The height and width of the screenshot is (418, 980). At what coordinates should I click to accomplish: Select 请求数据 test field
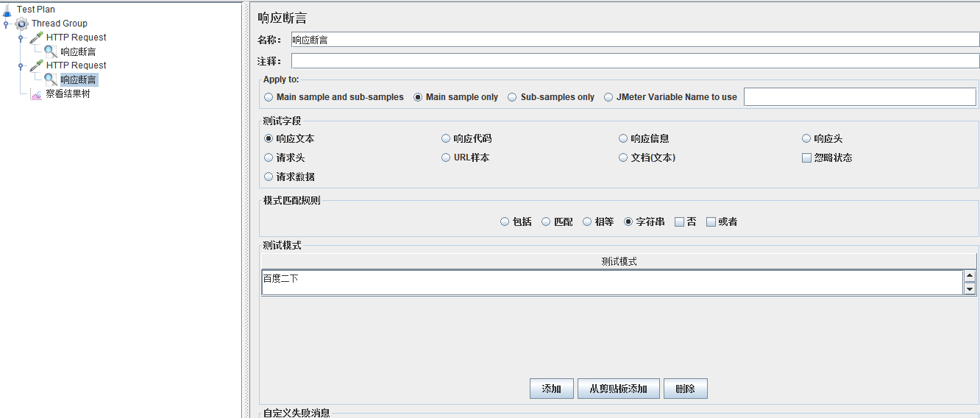[289, 177]
